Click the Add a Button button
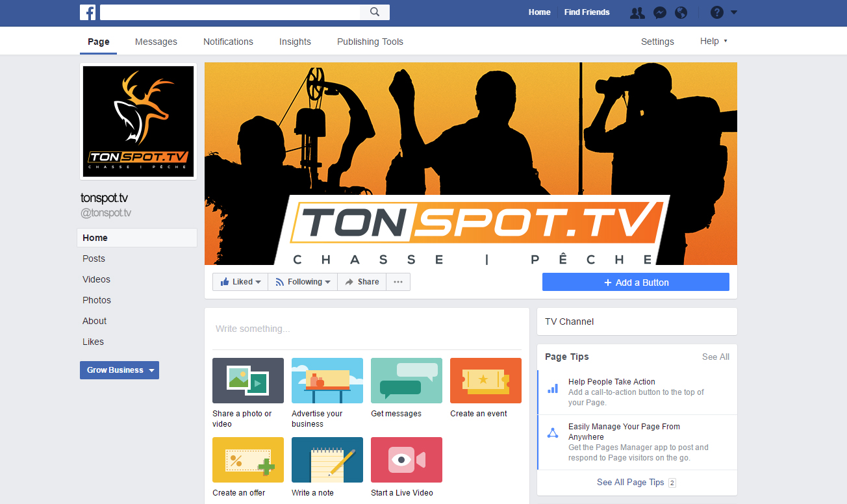Viewport: 847px width, 504px height. (x=636, y=283)
